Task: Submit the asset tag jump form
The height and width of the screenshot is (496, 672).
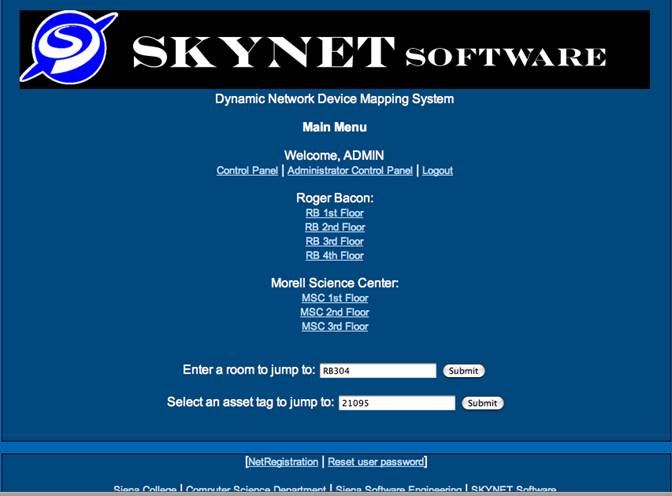Action: 482,403
